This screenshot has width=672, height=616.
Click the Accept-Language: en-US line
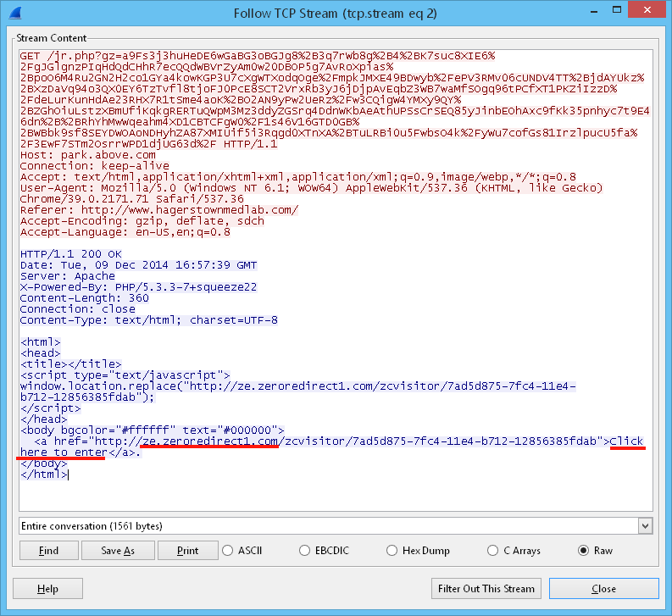tap(125, 232)
